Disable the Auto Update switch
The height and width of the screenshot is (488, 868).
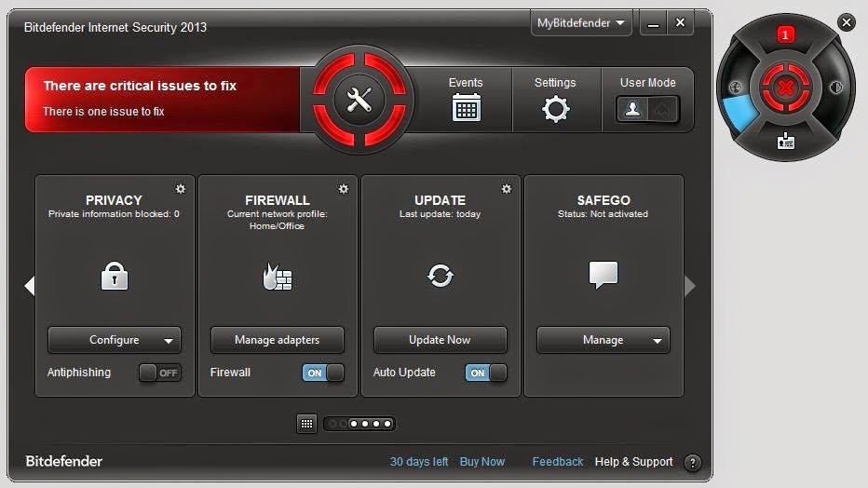pos(485,373)
